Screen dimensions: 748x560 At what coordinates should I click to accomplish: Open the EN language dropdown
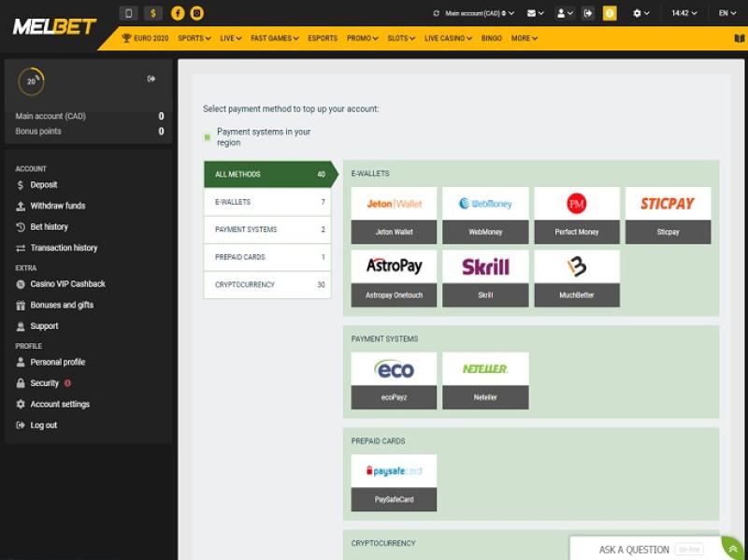[x=726, y=13]
